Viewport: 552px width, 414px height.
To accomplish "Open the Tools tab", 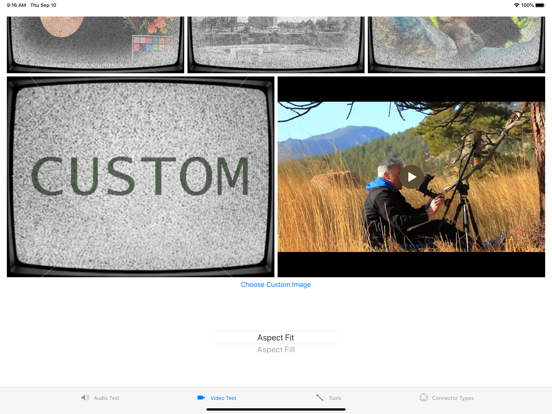I will (x=328, y=398).
